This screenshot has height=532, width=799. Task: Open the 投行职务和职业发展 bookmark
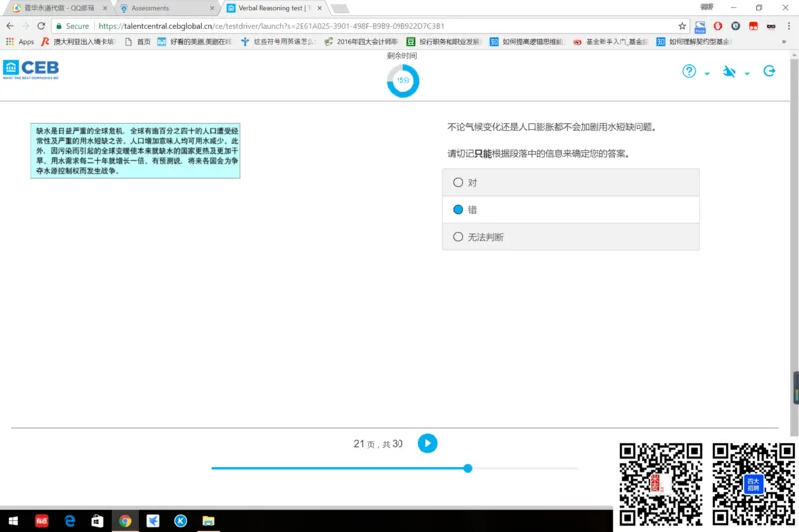444,42
